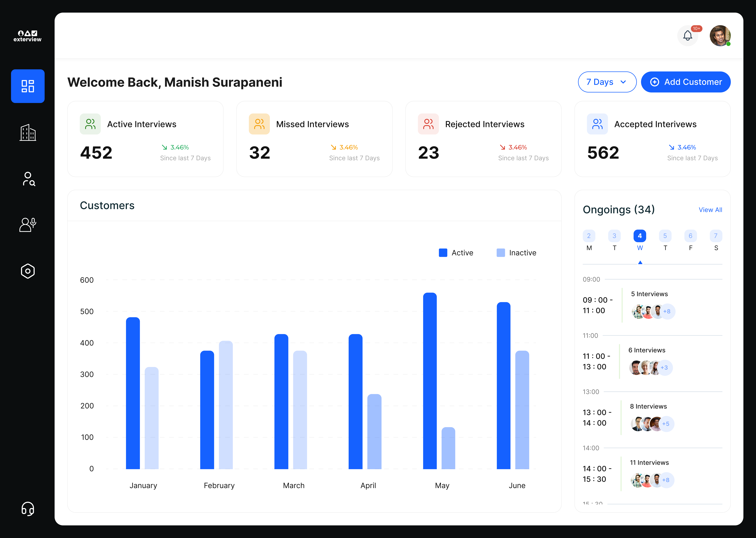Select Saturday 7 in the calendar strip
The width and height of the screenshot is (756, 538).
[x=716, y=240]
